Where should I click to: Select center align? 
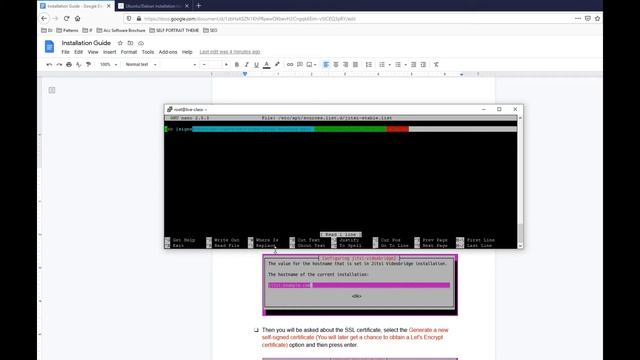pyautogui.click(x=336, y=64)
